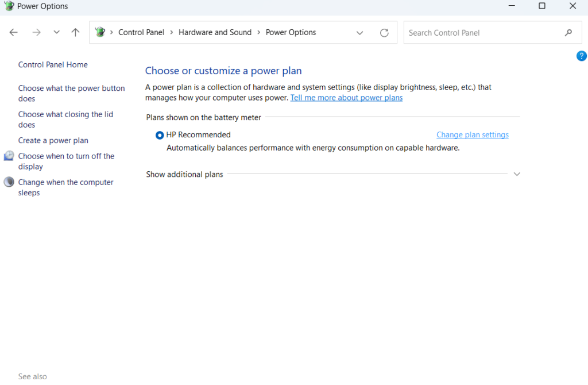Select the HP Recommended power plan

(160, 135)
